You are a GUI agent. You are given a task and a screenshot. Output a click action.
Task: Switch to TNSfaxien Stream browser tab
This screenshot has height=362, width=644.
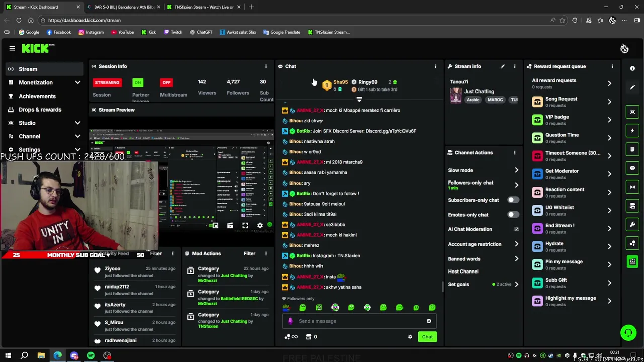(x=203, y=7)
